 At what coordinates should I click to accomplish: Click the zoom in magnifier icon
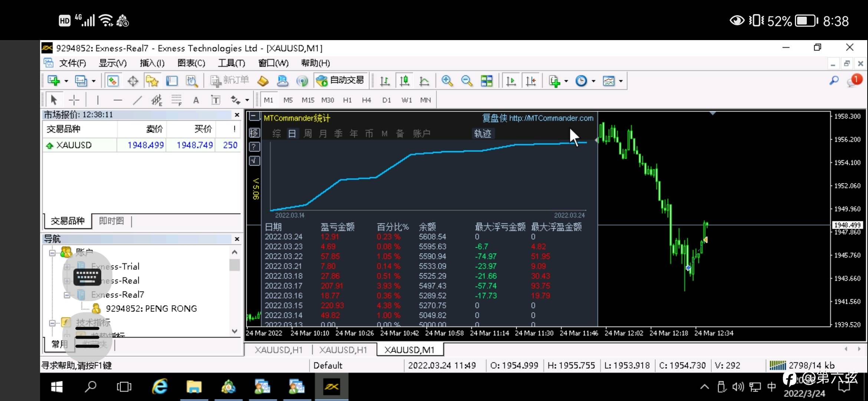click(x=447, y=81)
